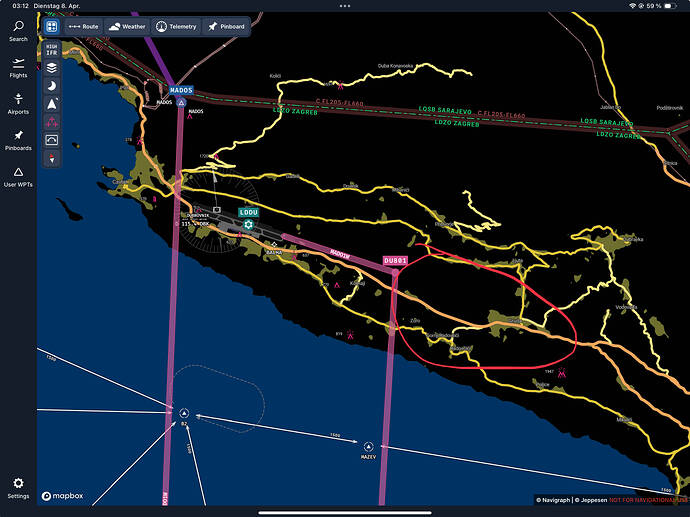Screen dimensions: 690x517
Task: Open the Search panel in sidebar
Action: [18, 31]
